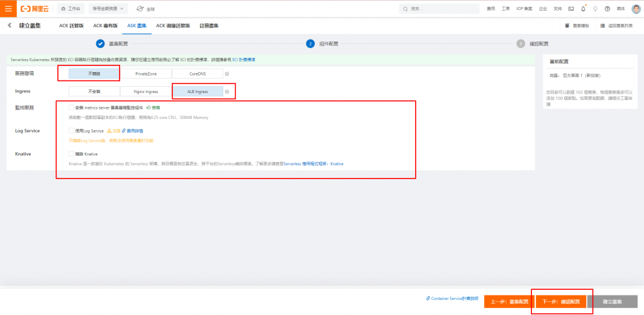Image resolution: width=644 pixels, height=315 pixels.
Task: Open the Serverless 應用程式框架：Knative link
Action: tap(313, 163)
